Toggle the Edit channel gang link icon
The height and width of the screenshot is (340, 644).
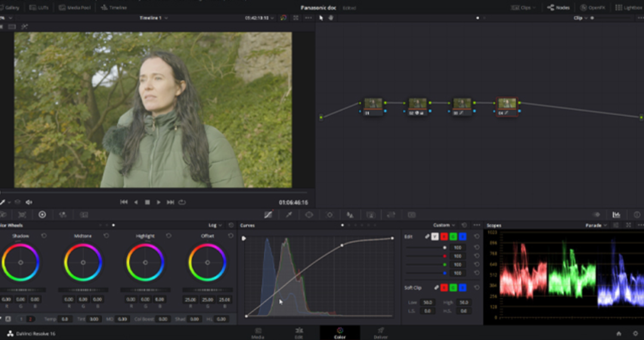(x=427, y=236)
